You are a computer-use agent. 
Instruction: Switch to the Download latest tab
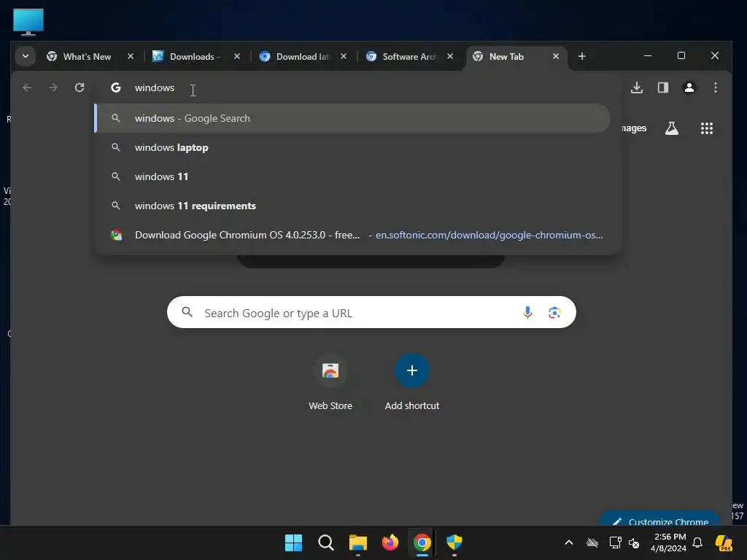point(303,56)
